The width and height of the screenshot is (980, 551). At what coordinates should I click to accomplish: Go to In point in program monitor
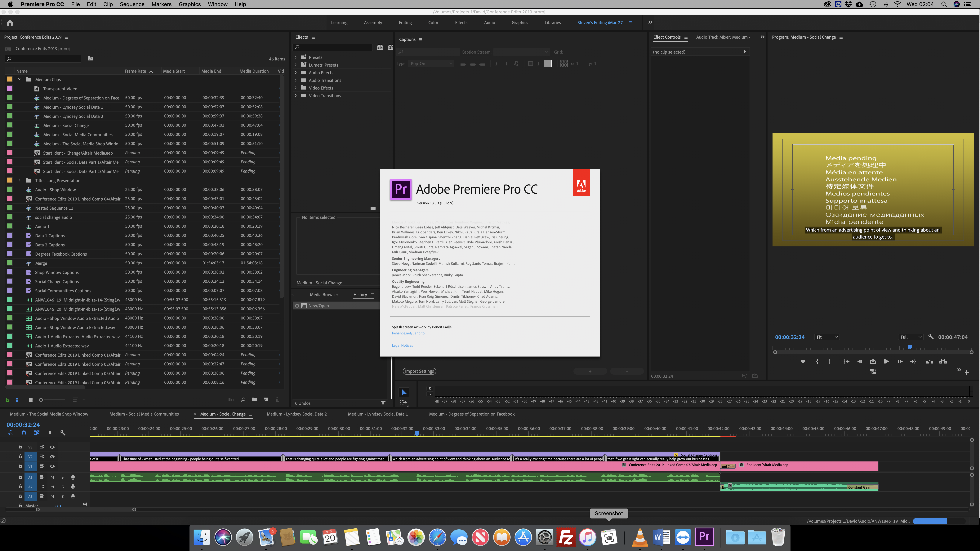tap(846, 362)
